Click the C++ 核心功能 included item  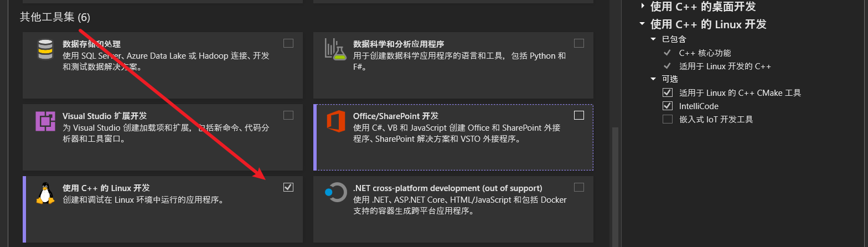tap(705, 53)
